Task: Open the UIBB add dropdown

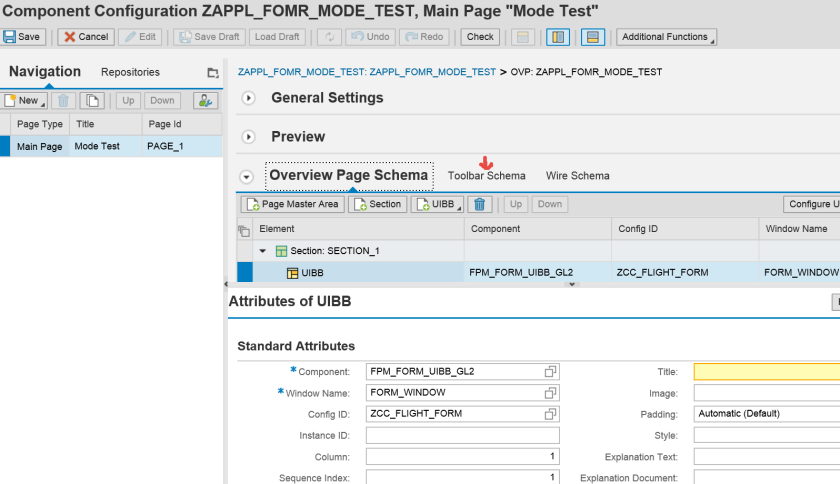Action: (437, 204)
